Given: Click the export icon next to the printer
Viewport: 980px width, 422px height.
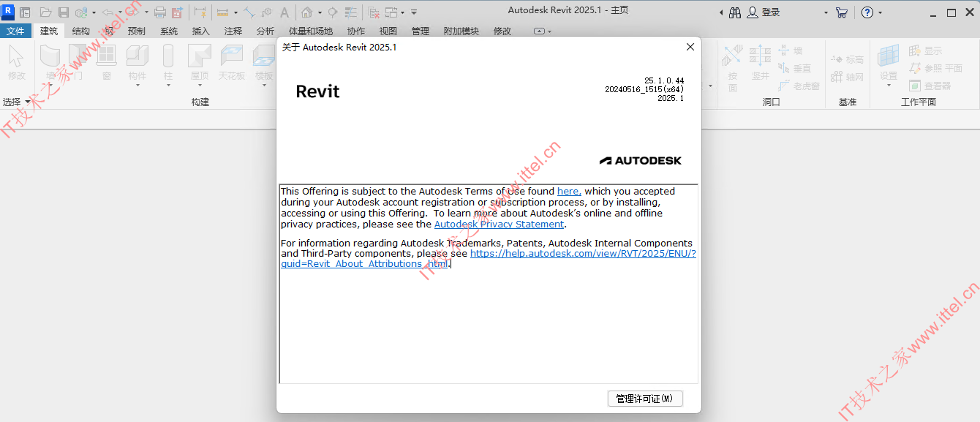Looking at the screenshot, I should click(177, 12).
